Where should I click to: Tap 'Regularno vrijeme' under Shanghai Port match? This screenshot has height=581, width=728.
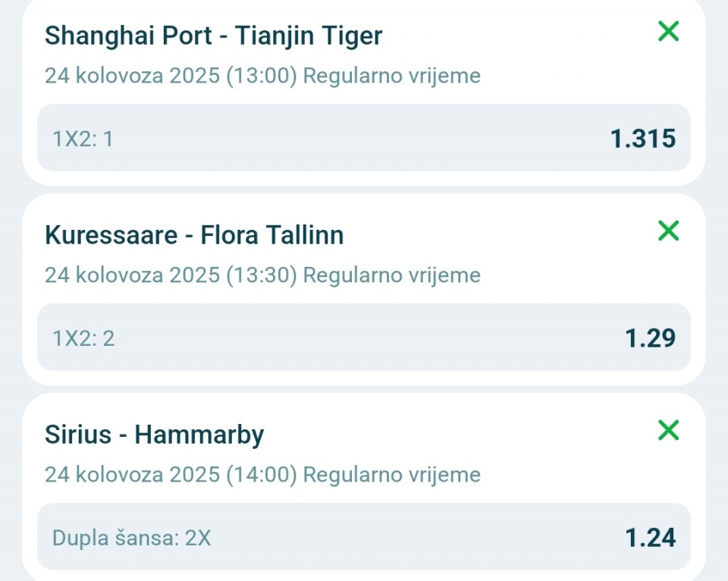point(391,76)
